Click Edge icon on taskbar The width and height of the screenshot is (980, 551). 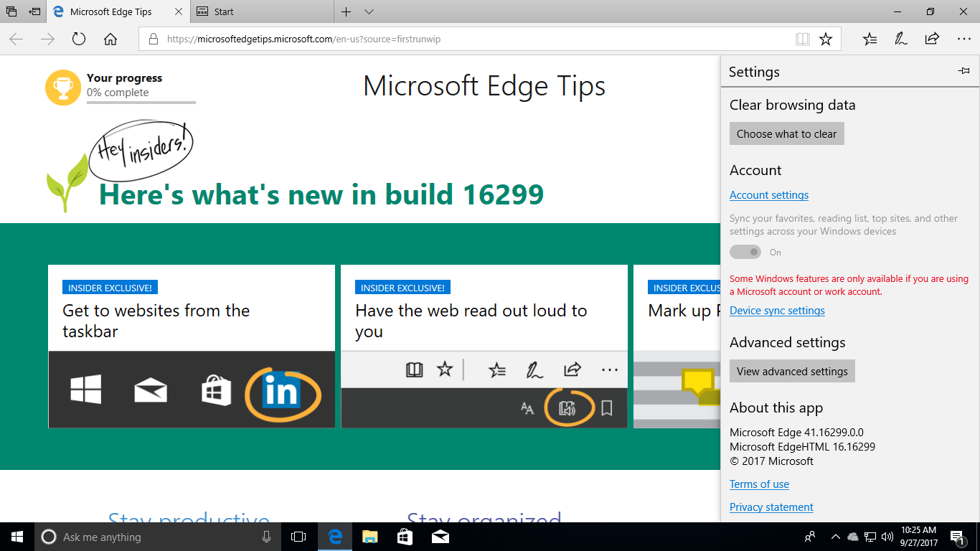[335, 537]
